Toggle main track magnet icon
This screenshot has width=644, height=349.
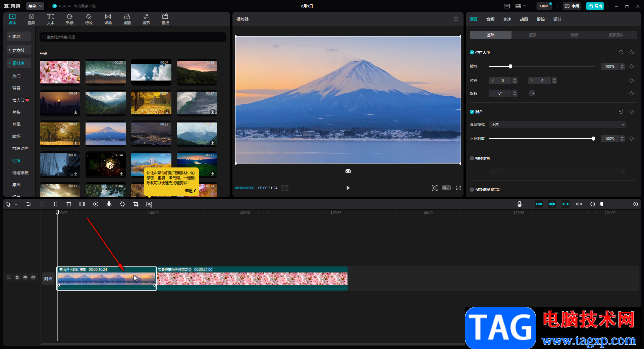click(x=539, y=204)
